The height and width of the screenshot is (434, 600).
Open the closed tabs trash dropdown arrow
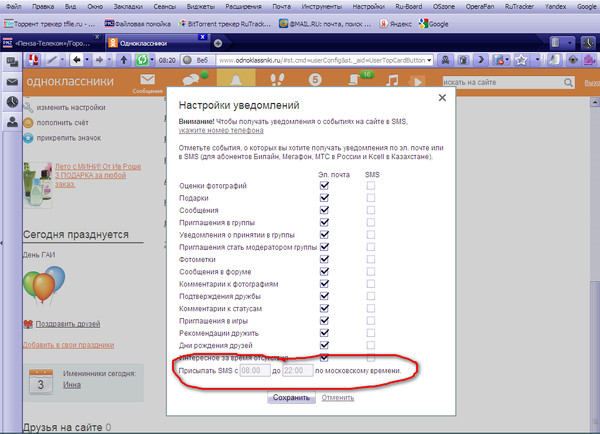(569, 43)
